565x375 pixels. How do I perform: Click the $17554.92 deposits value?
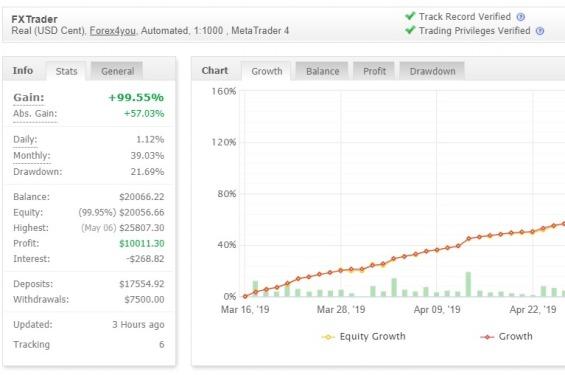[142, 284]
